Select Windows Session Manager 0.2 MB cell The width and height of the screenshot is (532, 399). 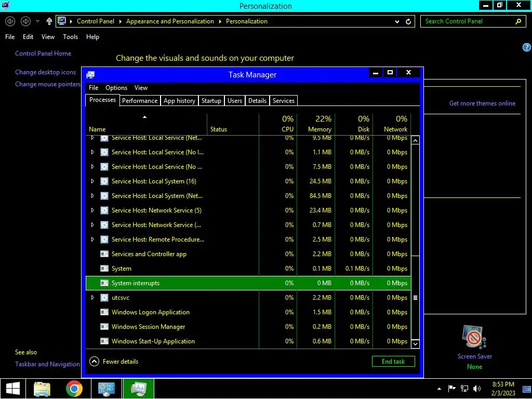(316, 327)
